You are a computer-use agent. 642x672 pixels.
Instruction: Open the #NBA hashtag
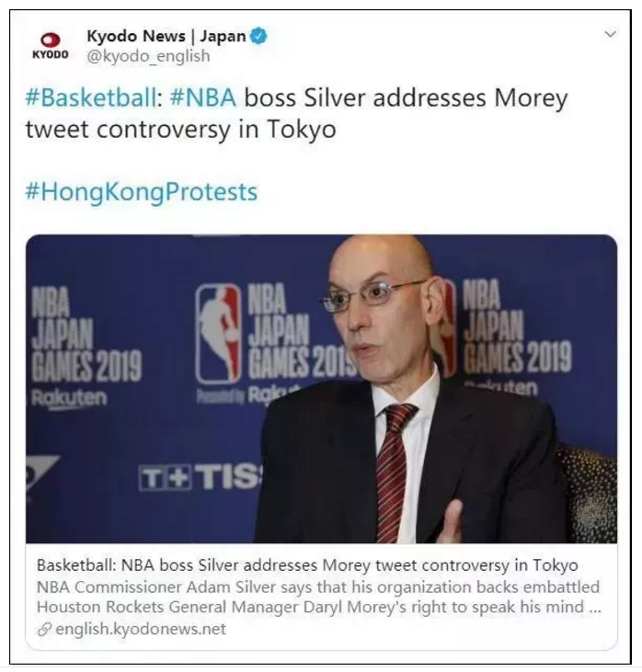tap(203, 97)
